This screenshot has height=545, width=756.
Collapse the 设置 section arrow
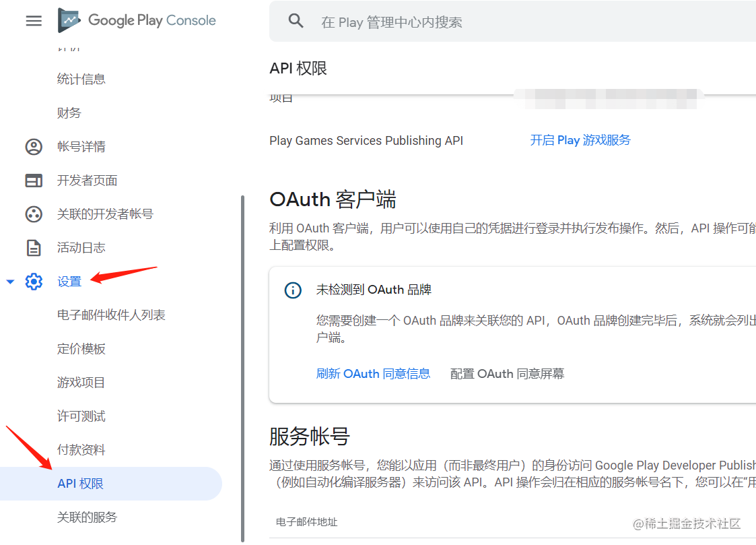(10, 282)
